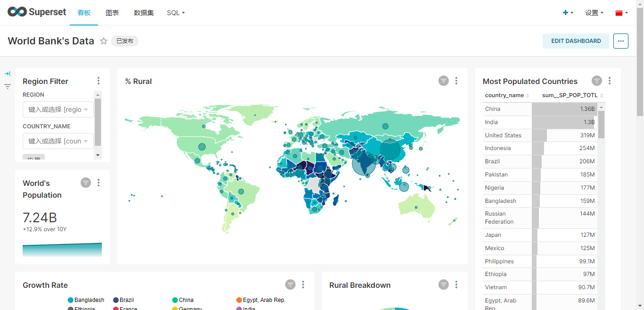Open Most Populated Countries three-dot menu
This screenshot has height=310, width=644.
tap(609, 81)
